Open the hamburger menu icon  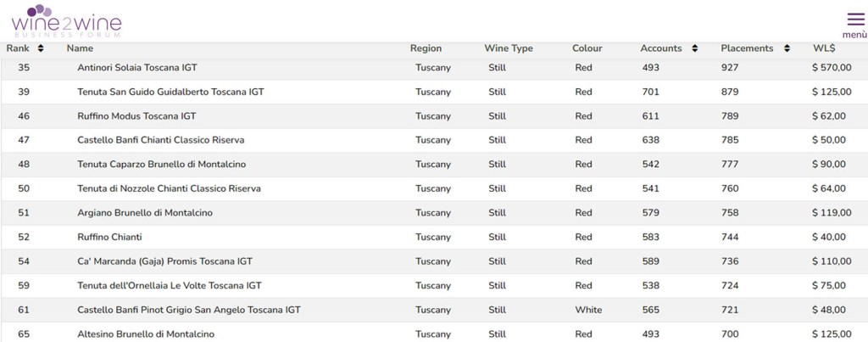pyautogui.click(x=854, y=20)
